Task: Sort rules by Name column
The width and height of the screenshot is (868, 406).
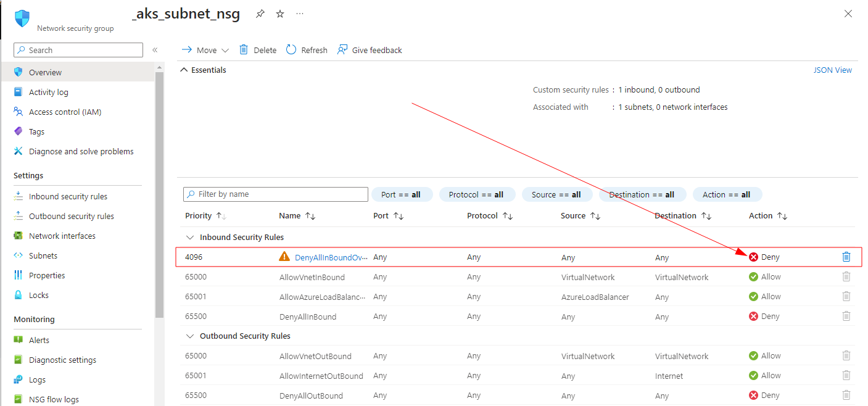Action: [x=297, y=216]
